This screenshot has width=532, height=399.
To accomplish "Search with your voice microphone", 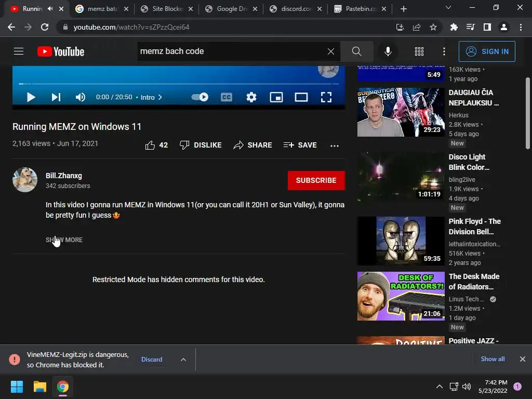I will pyautogui.click(x=388, y=51).
